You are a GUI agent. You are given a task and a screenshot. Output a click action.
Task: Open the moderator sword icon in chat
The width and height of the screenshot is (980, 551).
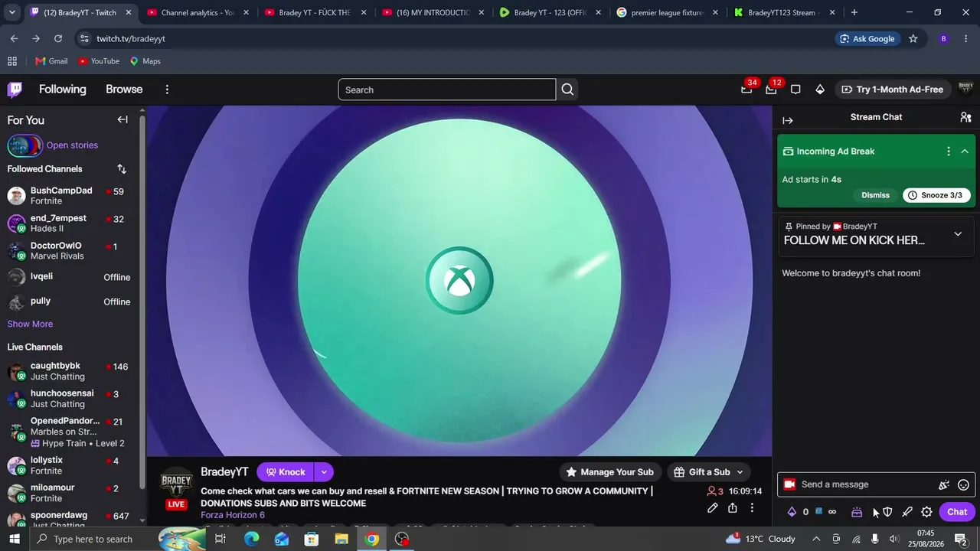pos(907,512)
